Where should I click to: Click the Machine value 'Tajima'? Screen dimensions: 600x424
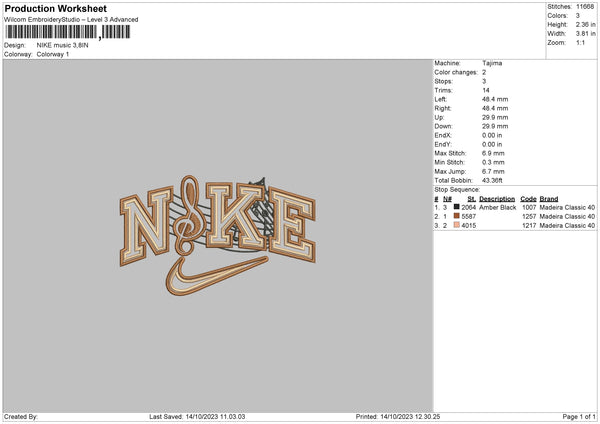click(x=492, y=63)
